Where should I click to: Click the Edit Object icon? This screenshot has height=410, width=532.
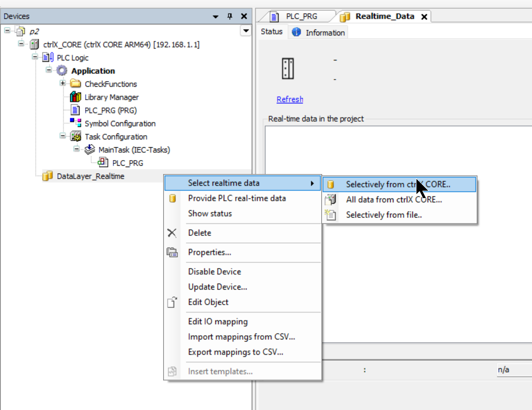click(x=172, y=302)
